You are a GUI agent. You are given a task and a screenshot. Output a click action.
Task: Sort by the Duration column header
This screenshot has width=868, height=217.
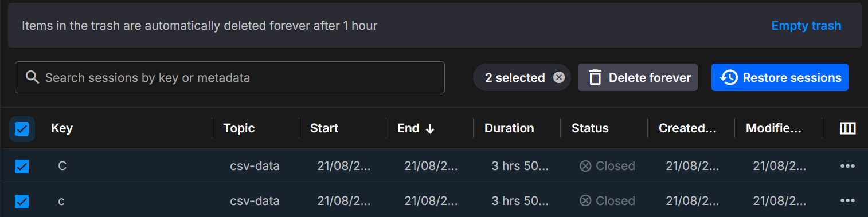pos(509,128)
